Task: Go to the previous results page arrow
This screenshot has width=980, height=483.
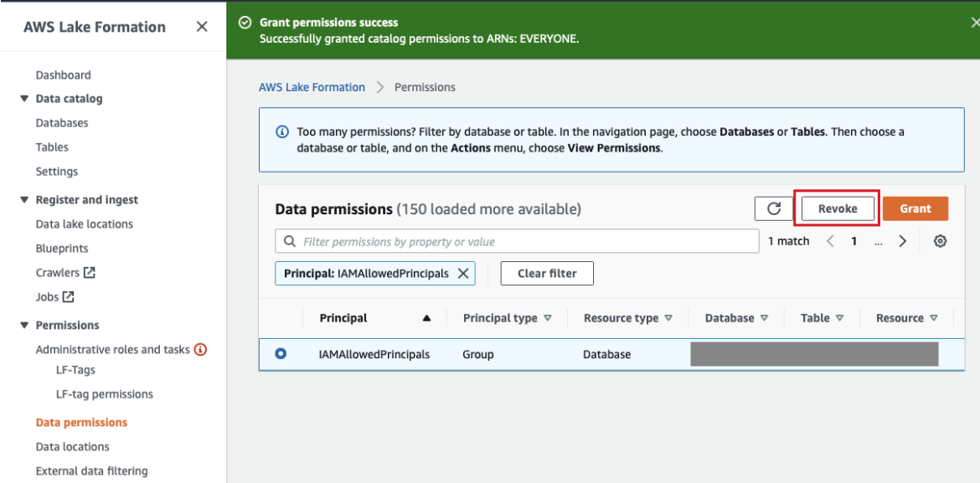Action: click(x=831, y=241)
